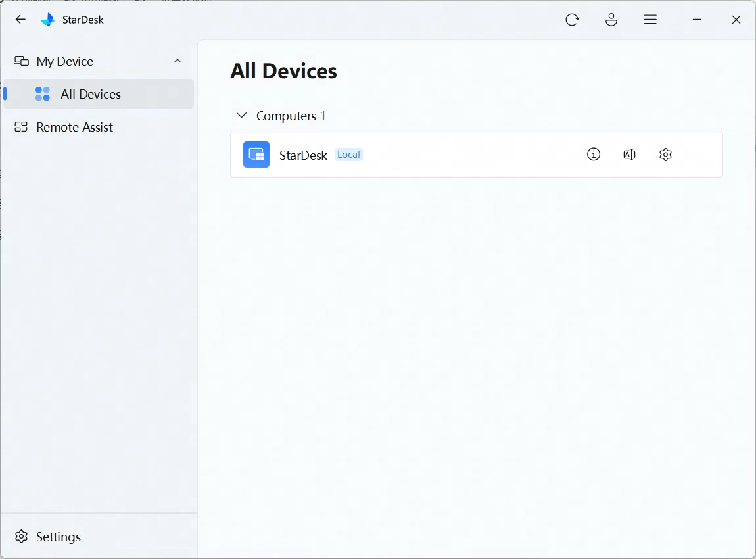
Task: Open the user account icon
Action: (611, 20)
